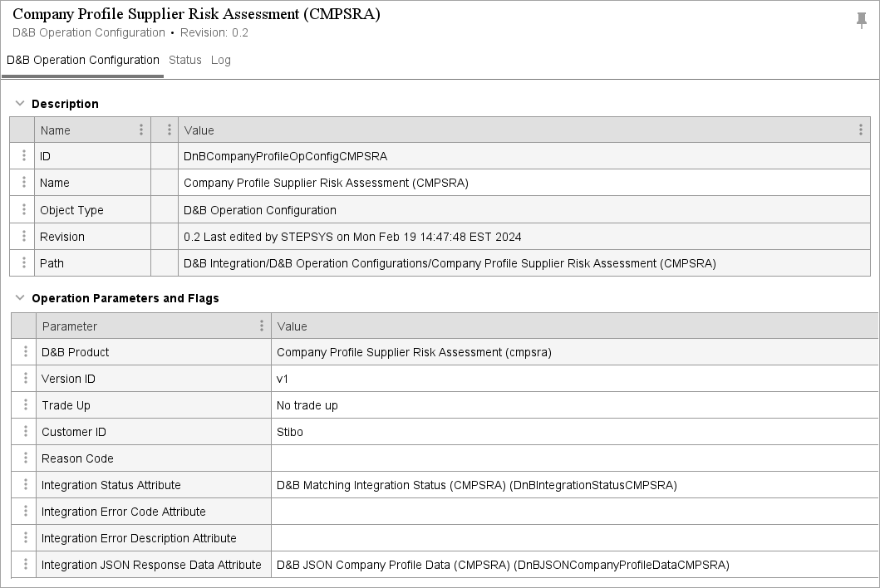Click the empty Reason Code value field
Screen dimensions: 880x588
573,458
